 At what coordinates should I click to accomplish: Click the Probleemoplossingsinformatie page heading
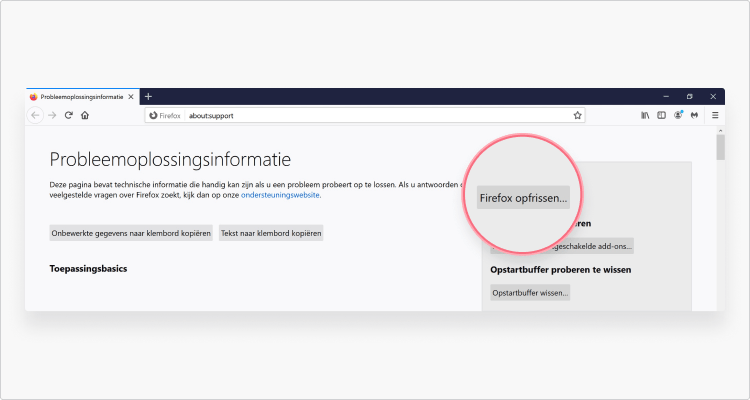(x=170, y=160)
